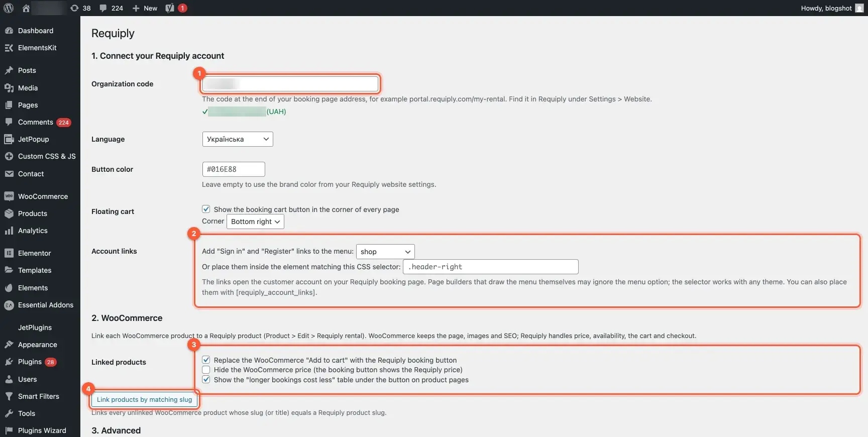Click the Elementor sidebar icon
The image size is (868, 437).
(x=9, y=253)
